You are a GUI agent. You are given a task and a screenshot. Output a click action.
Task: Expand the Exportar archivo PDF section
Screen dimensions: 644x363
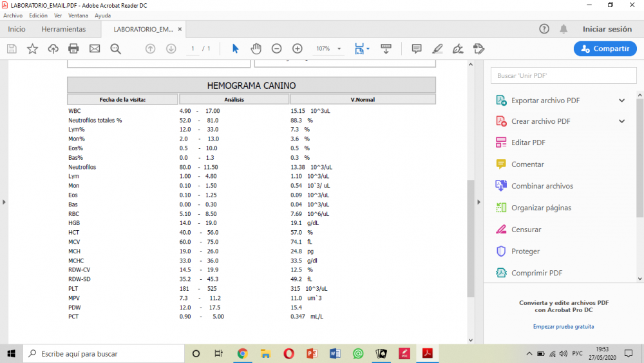(x=621, y=101)
